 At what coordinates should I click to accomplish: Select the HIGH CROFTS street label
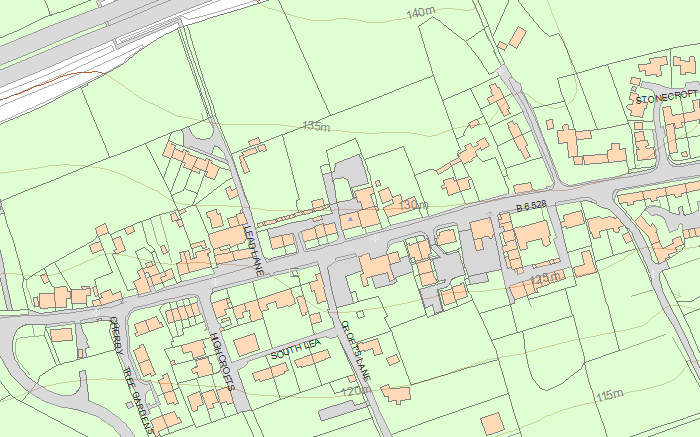click(x=222, y=361)
